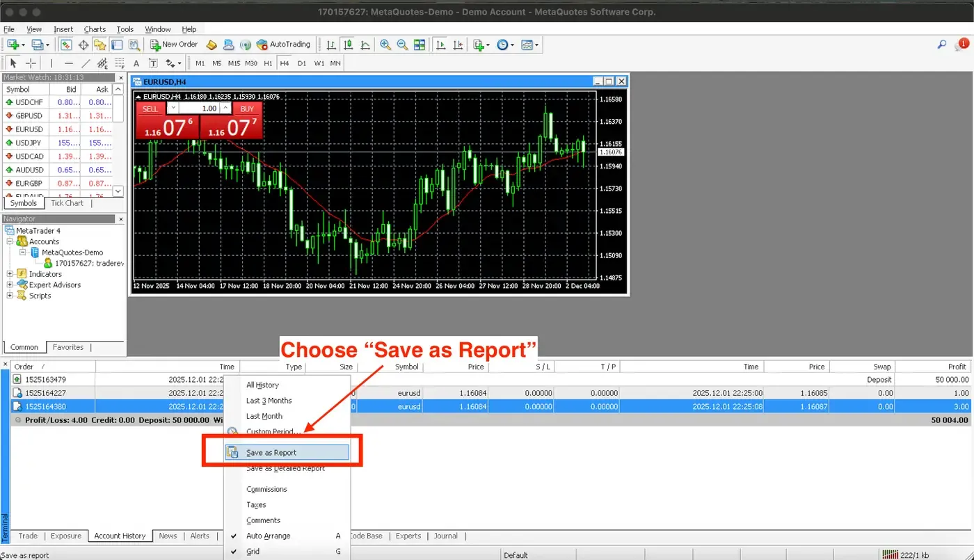Click the search magnifier icon
974x560 pixels.
(942, 45)
